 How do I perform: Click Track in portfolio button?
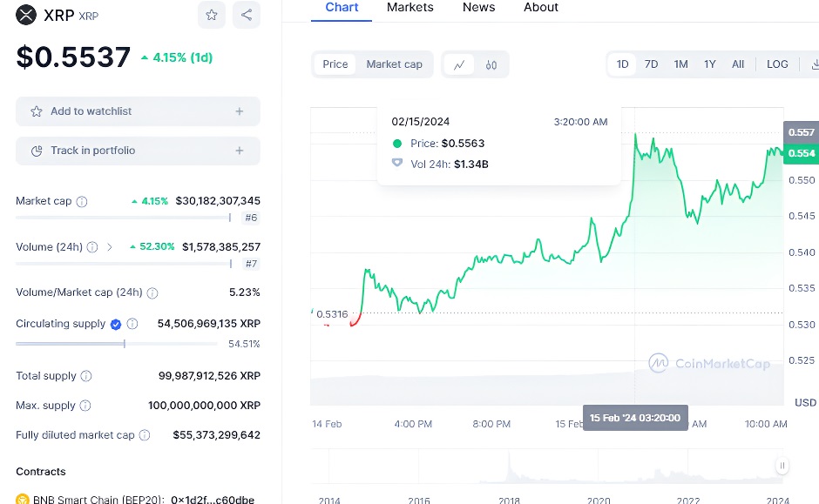pyautogui.click(x=138, y=151)
